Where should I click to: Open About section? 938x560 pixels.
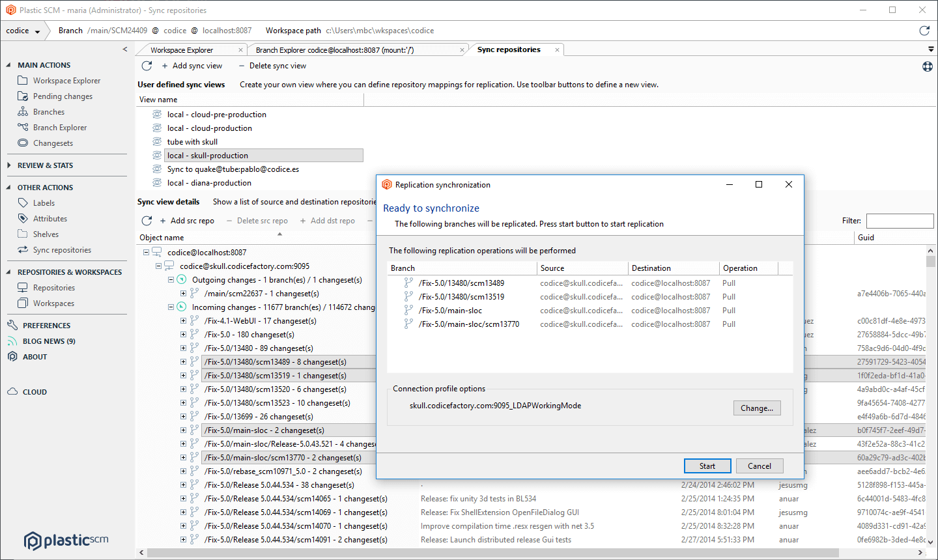pyautogui.click(x=35, y=357)
